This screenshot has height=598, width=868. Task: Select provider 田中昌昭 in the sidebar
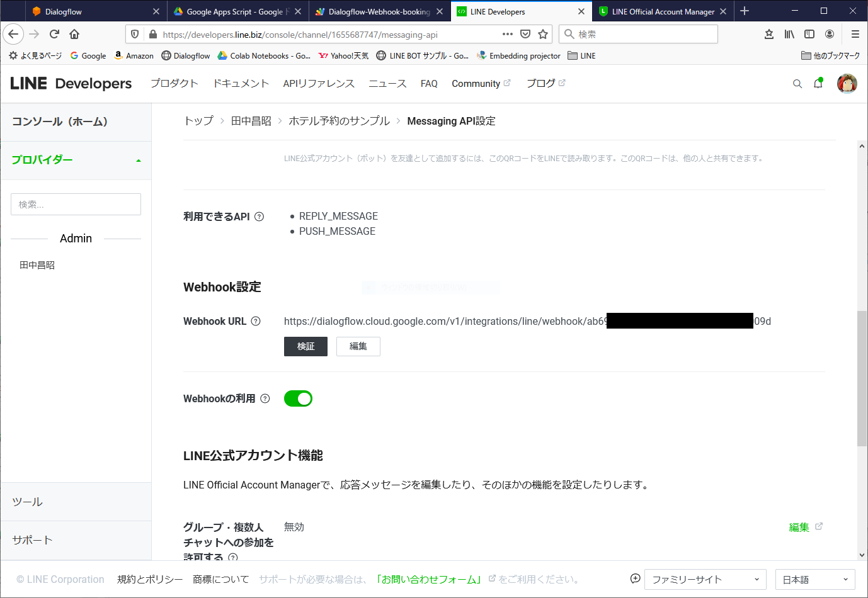(x=37, y=265)
